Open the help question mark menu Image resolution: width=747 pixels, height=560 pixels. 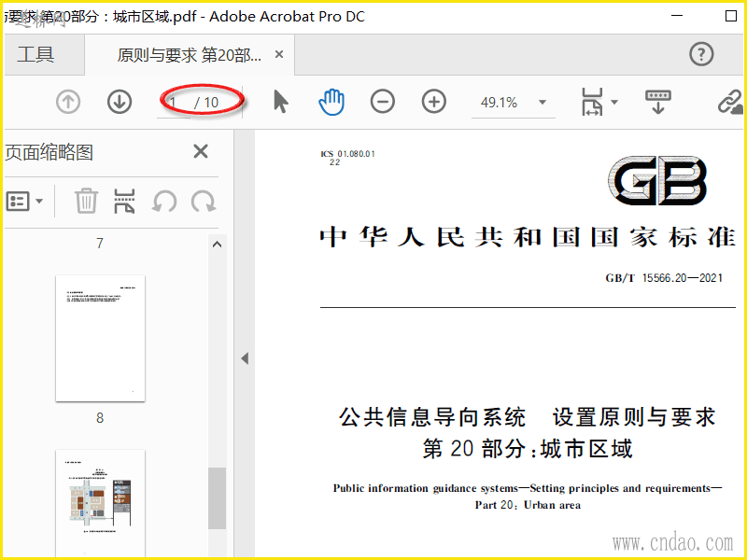701,54
